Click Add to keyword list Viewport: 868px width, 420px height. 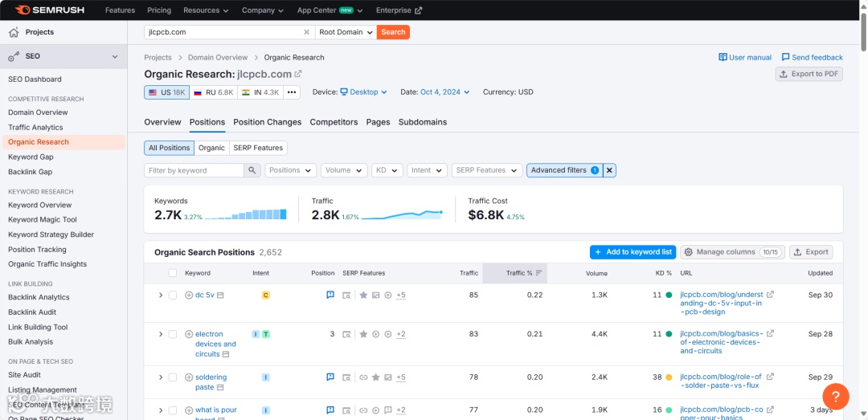click(x=633, y=252)
